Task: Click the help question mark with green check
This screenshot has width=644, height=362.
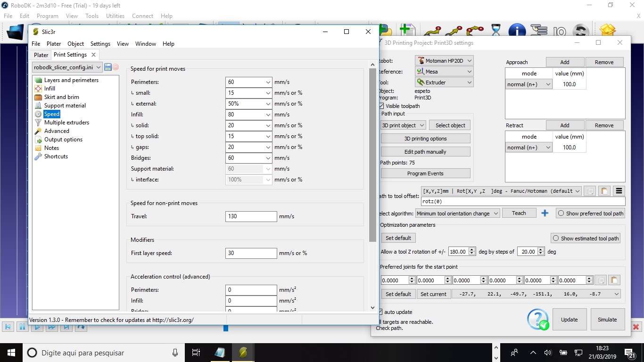Action: (538, 319)
